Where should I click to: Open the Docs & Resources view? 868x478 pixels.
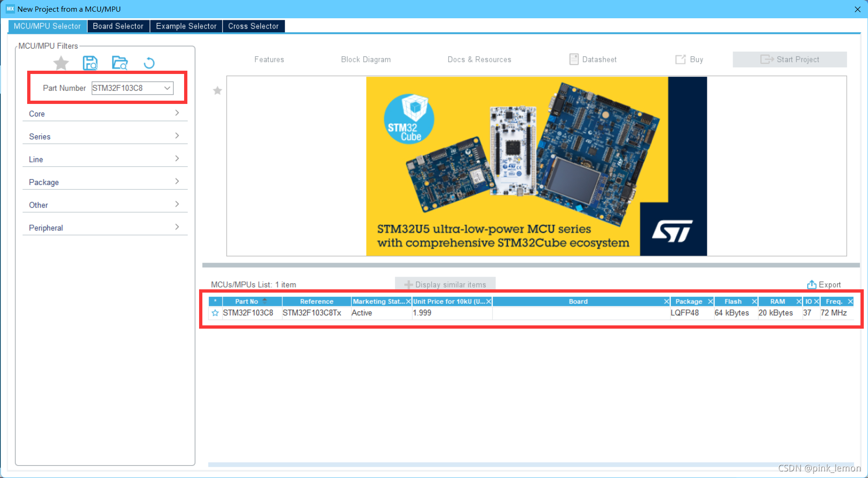[479, 59]
